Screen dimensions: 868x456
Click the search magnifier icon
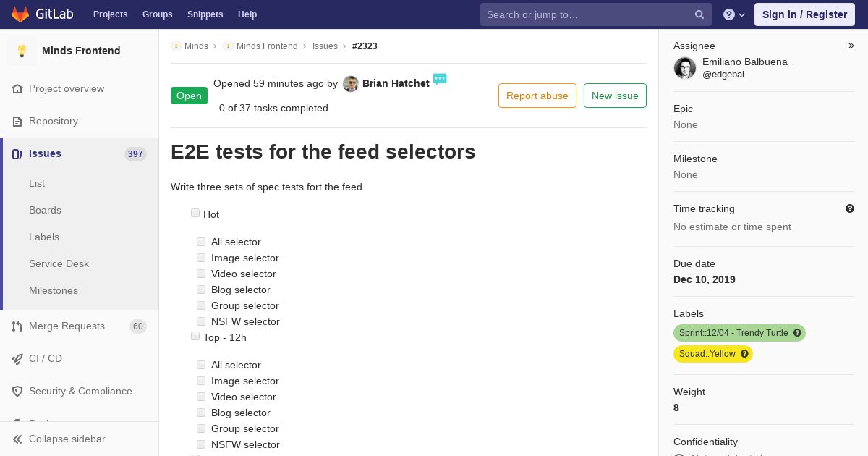(699, 14)
